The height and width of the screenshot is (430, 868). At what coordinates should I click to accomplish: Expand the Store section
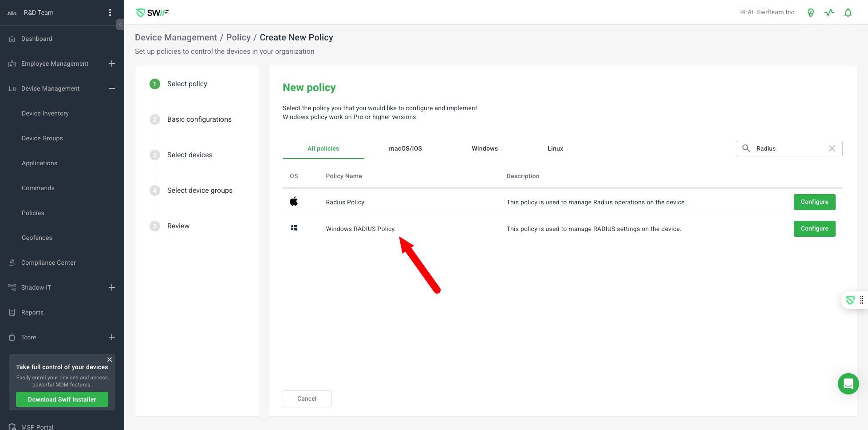point(112,337)
